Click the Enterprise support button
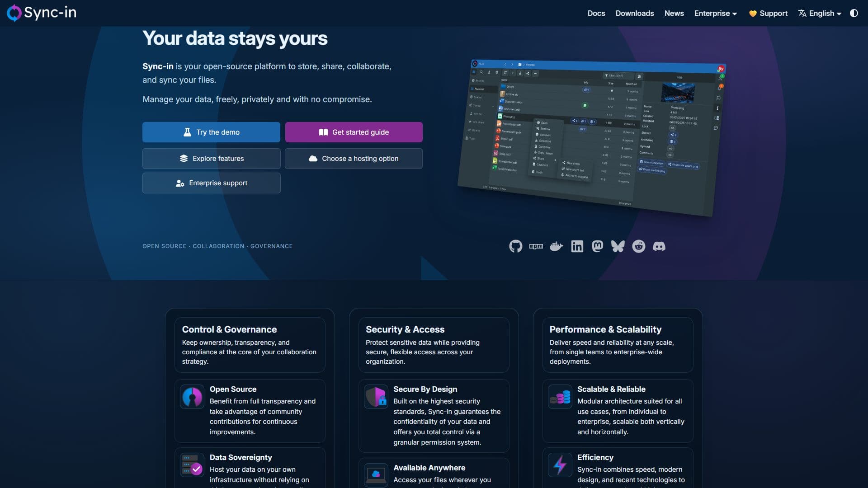 pos(212,183)
